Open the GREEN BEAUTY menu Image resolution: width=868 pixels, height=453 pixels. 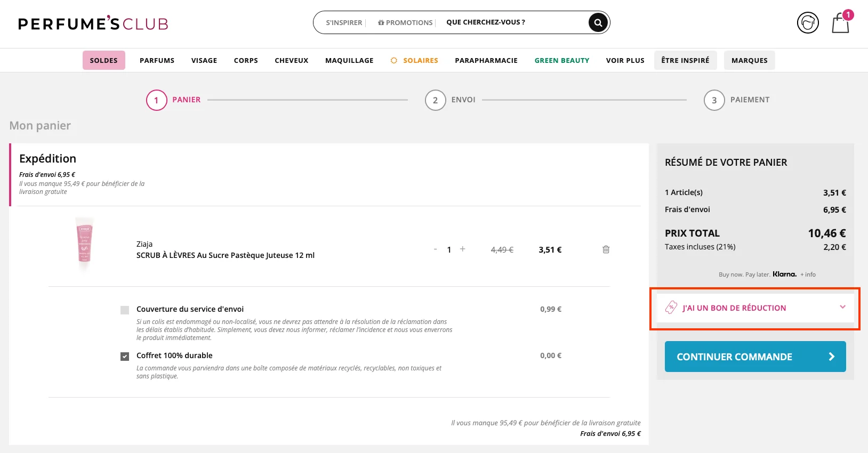(x=562, y=60)
